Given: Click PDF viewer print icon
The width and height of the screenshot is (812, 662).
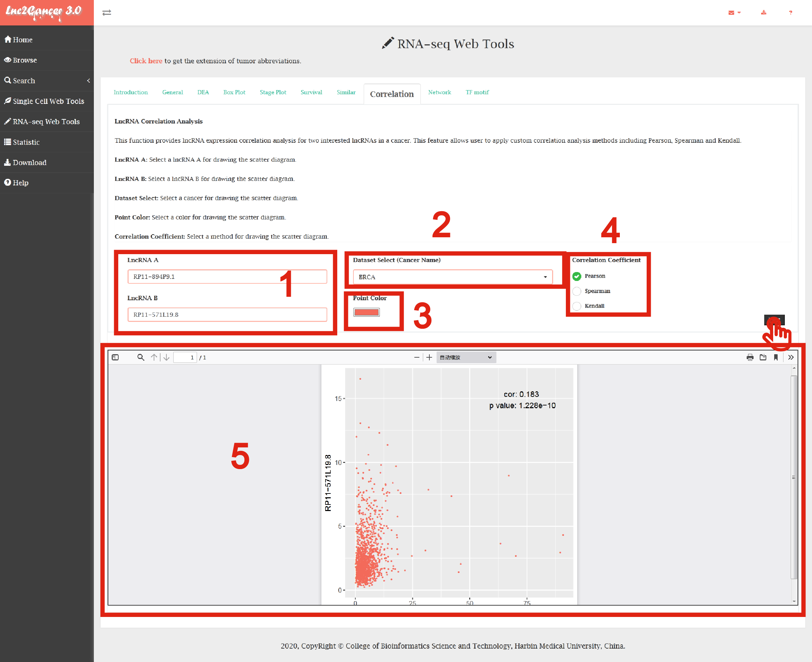Looking at the screenshot, I should (x=750, y=357).
